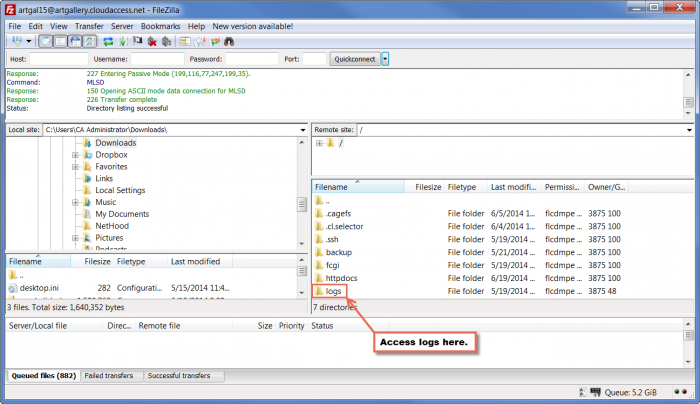Open the Remote site path dropdown
The height and width of the screenshot is (404, 700).
coord(689,130)
